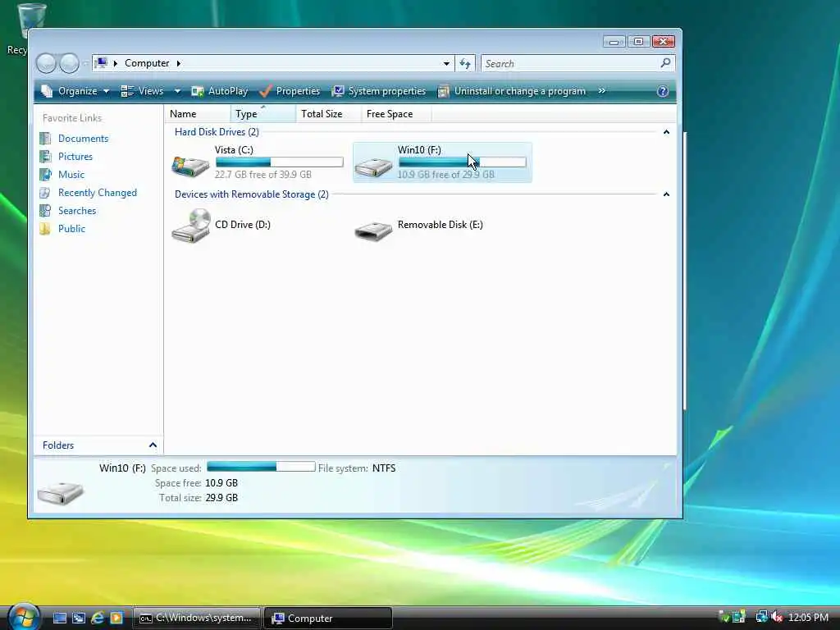Click Devices with Removable Storage heading
Viewport: 840px width, 630px height.
pyautogui.click(x=251, y=194)
